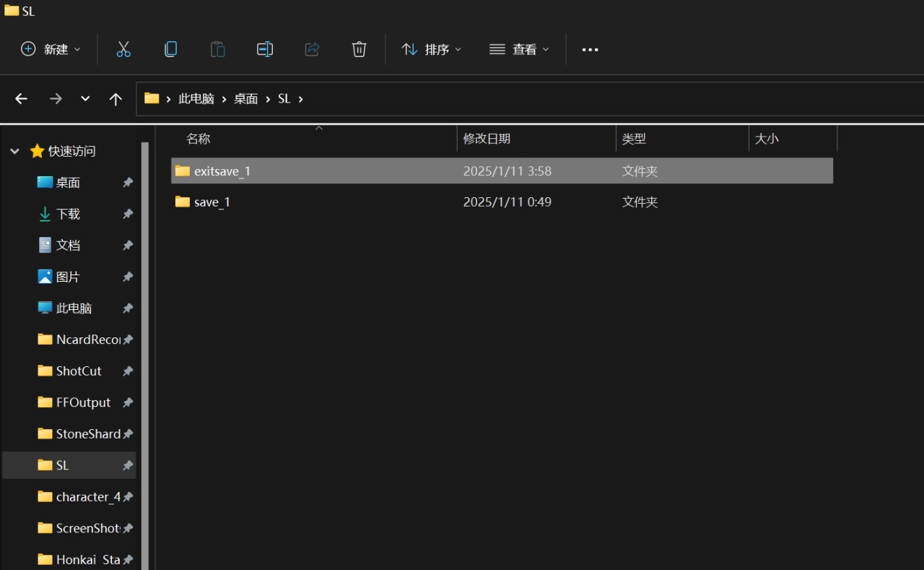Go up one folder level
This screenshot has height=570, width=924.
tap(115, 99)
